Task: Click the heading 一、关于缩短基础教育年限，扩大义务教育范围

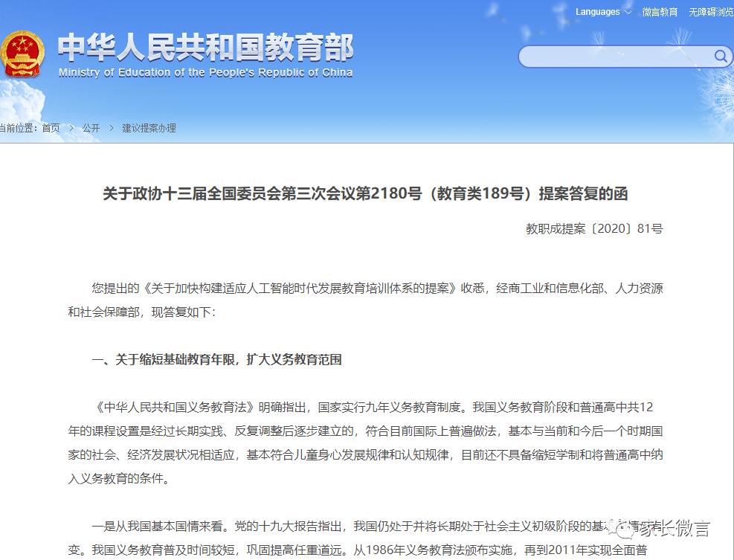Action: tap(216, 359)
